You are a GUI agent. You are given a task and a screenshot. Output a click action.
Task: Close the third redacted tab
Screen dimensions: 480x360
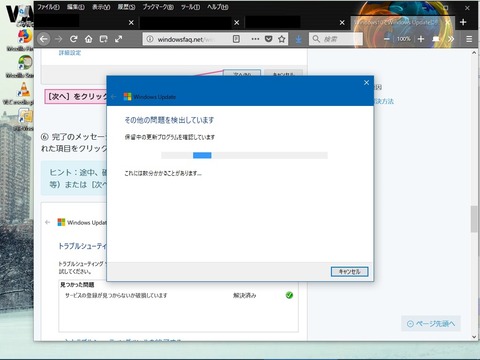tap(342, 22)
